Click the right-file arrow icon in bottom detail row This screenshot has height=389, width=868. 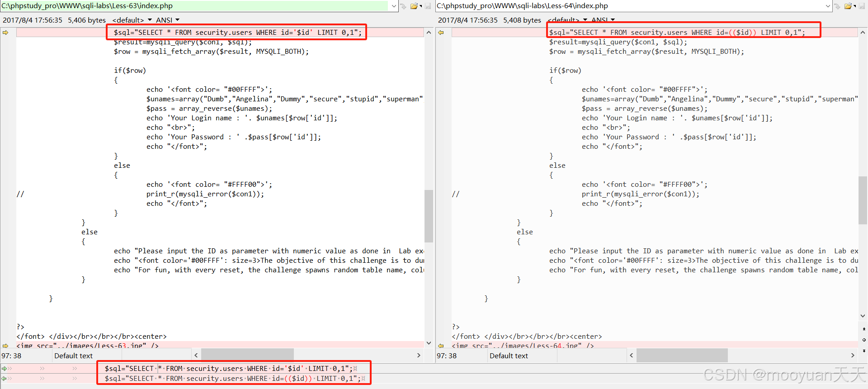(4, 379)
